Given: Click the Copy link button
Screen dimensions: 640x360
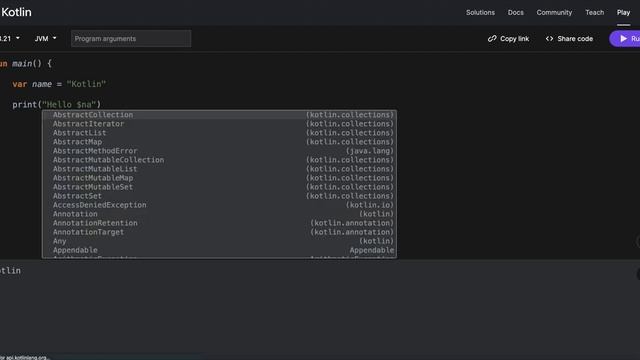Looking at the screenshot, I should coord(508,38).
